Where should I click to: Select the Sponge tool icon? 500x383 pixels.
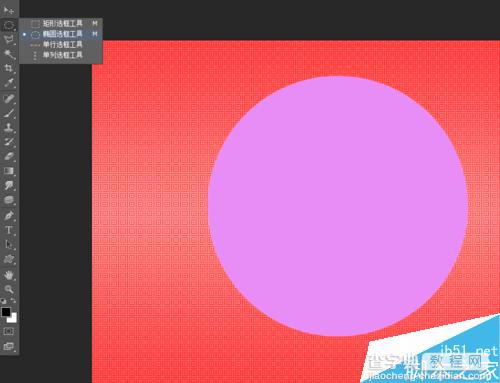coord(9,200)
